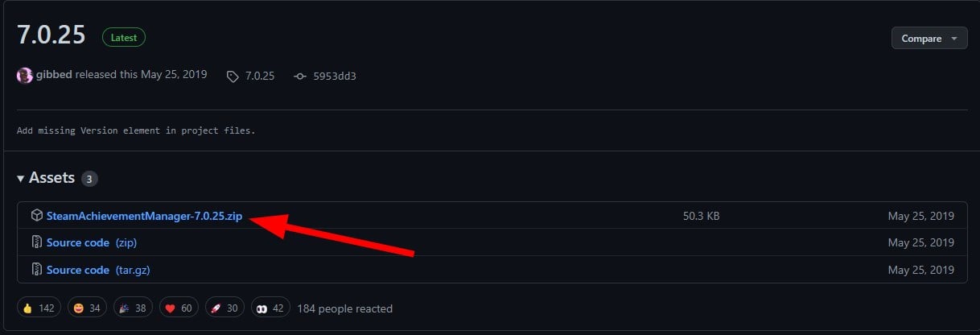980x335 pixels.
Task: Download Source code (tar.gz) link
Action: (98, 270)
